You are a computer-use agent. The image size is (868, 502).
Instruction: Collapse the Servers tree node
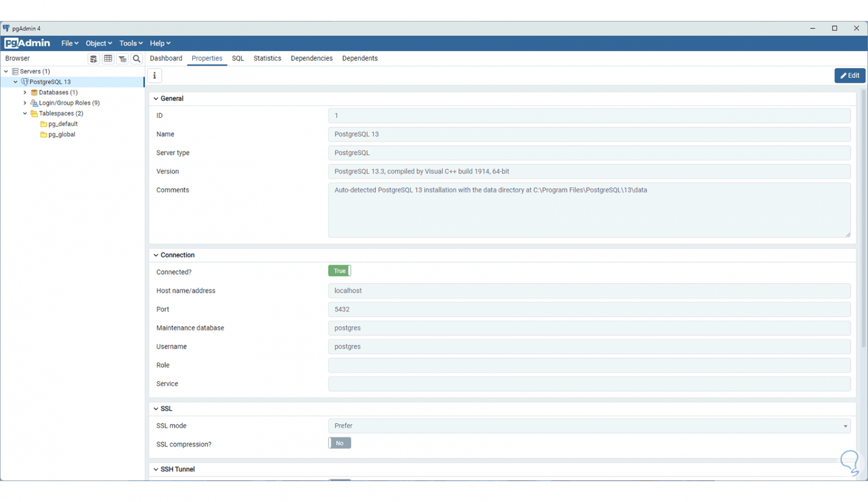[6, 71]
